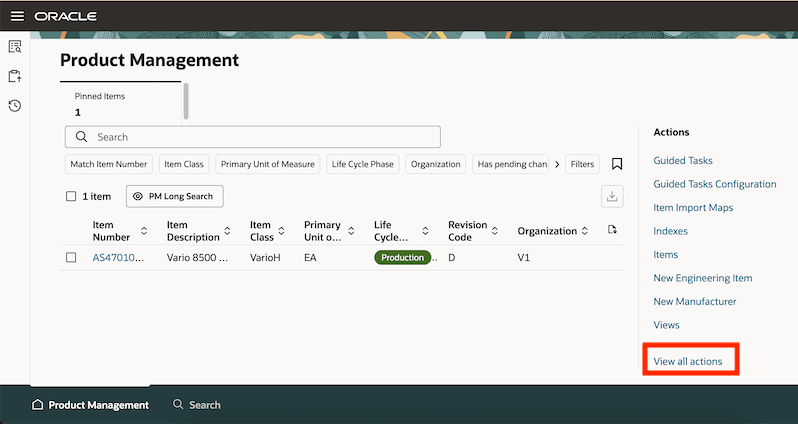Click the revision code D cell
The width and height of the screenshot is (798, 424).
point(451,258)
